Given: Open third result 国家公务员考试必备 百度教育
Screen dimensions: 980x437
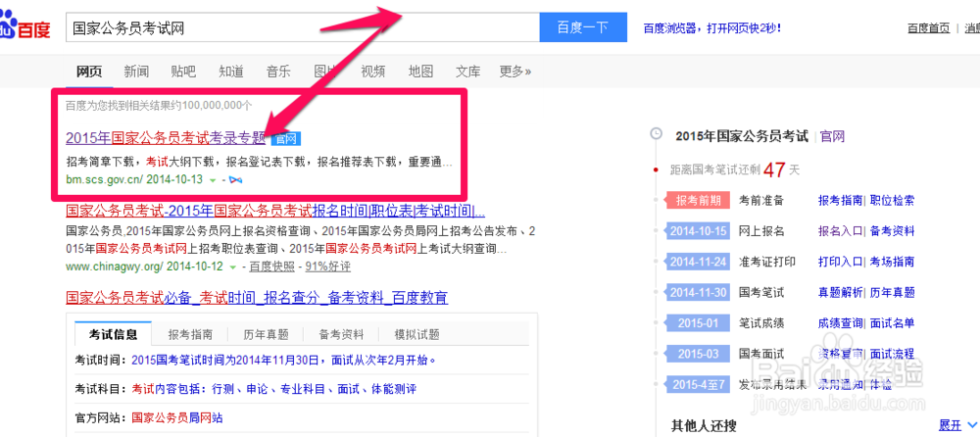Looking at the screenshot, I should click(x=257, y=298).
